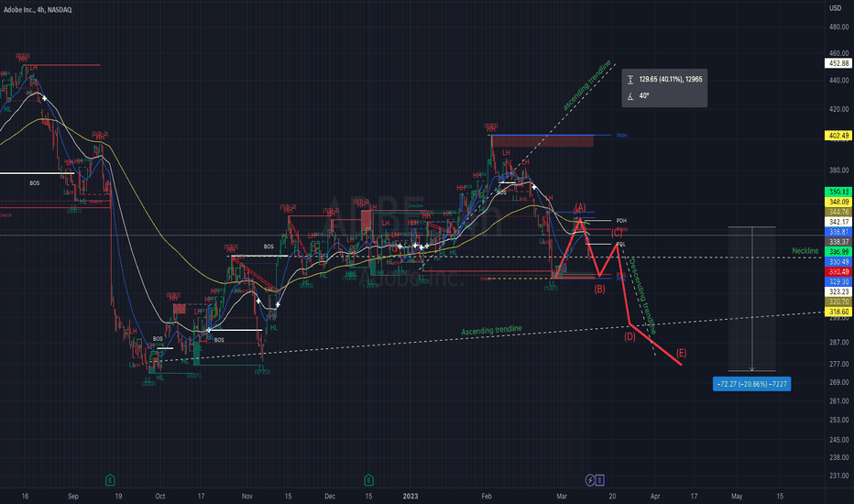This screenshot has width=854, height=504.
Task: Select the 402.49 yellow price label
Action: pos(838,136)
